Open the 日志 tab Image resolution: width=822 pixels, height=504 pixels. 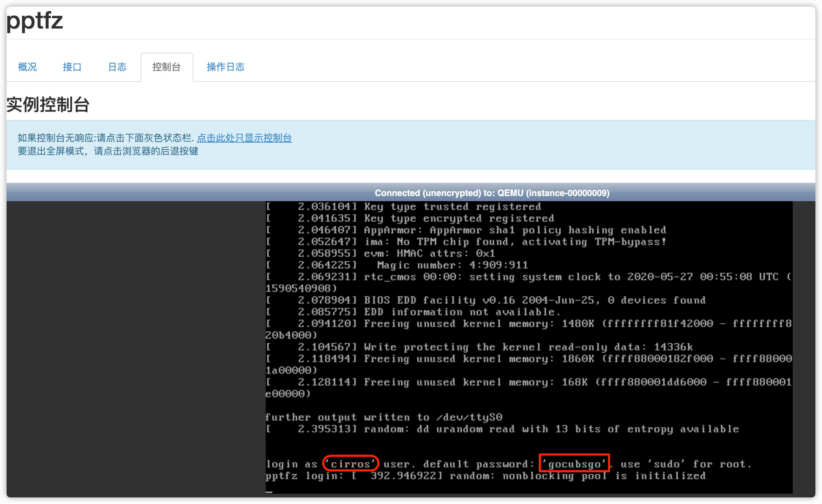pyautogui.click(x=117, y=67)
